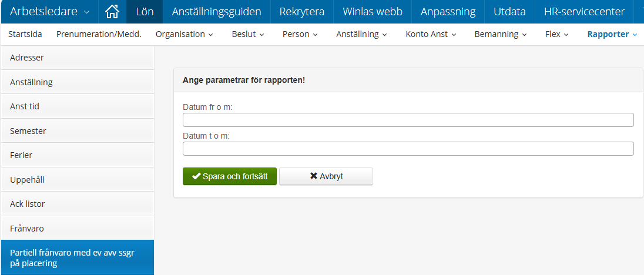Open the Bemanning dropdown menu
644x275 pixels.
500,35
